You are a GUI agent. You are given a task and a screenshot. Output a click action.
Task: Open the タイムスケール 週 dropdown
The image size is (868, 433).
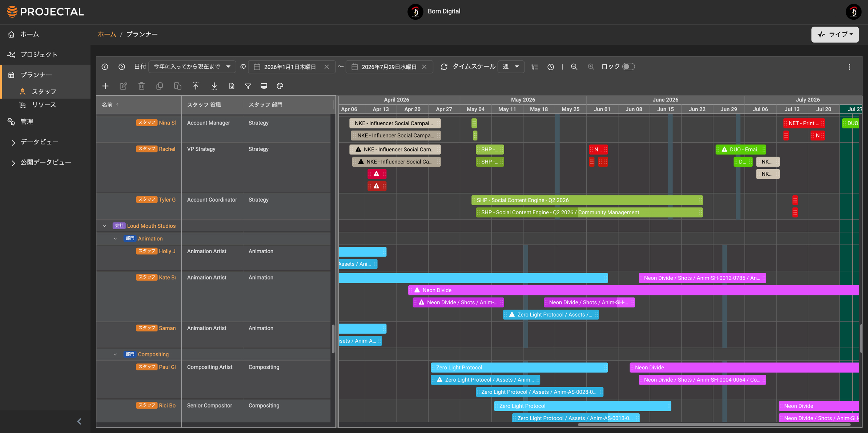[x=511, y=67]
